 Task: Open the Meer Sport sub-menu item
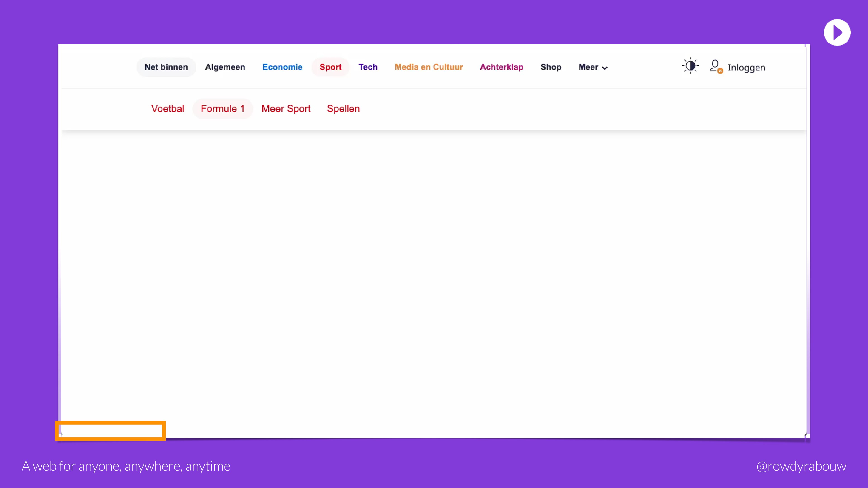286,108
